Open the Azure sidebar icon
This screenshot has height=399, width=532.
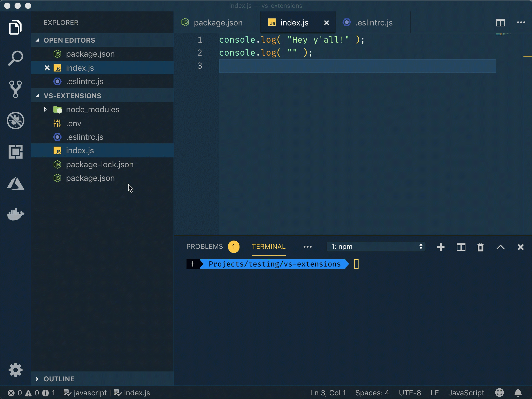point(16,183)
